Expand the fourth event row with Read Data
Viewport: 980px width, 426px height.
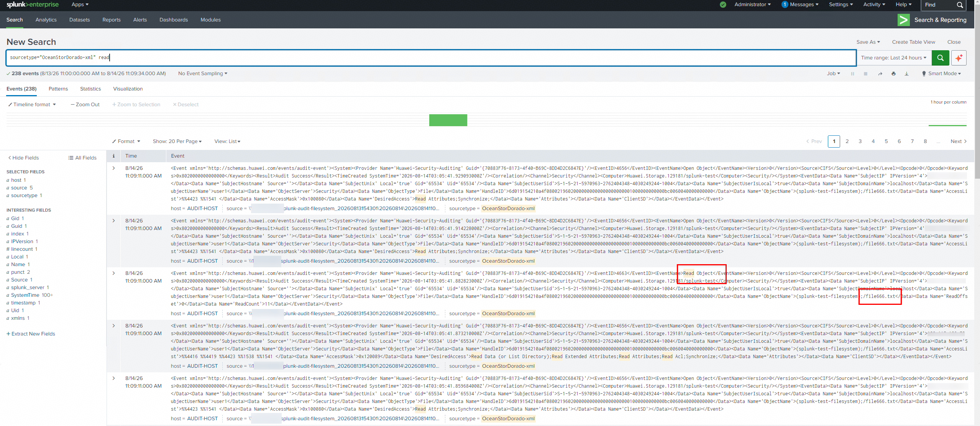pos(113,326)
